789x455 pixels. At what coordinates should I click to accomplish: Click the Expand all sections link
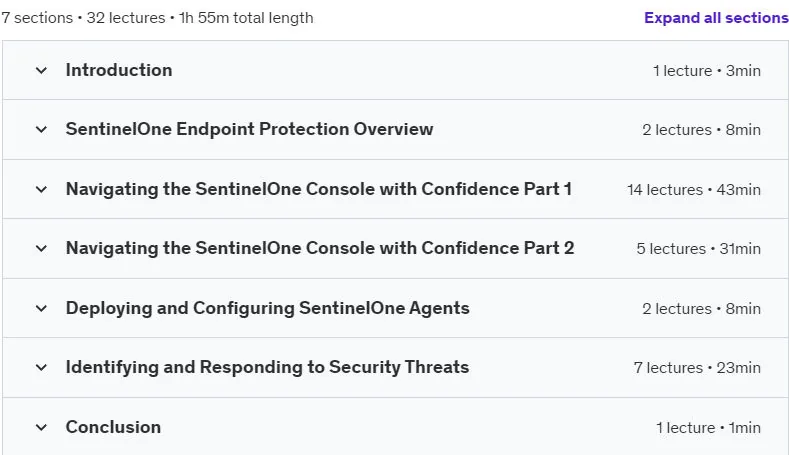pos(716,18)
